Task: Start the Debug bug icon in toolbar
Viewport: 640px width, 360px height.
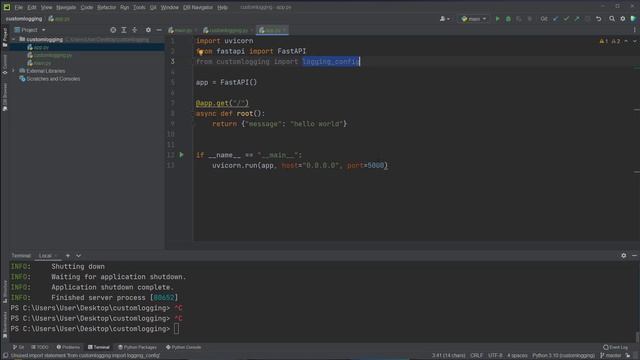Action: point(508,19)
